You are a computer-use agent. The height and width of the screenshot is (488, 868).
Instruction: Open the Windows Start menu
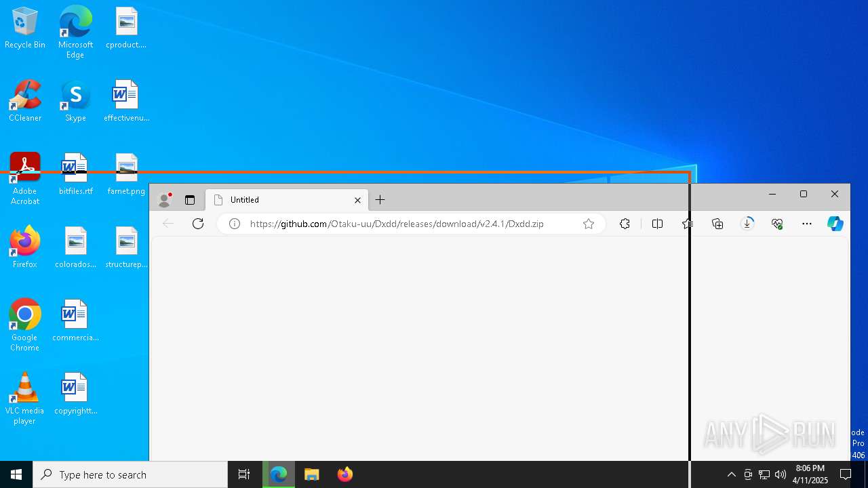16,474
